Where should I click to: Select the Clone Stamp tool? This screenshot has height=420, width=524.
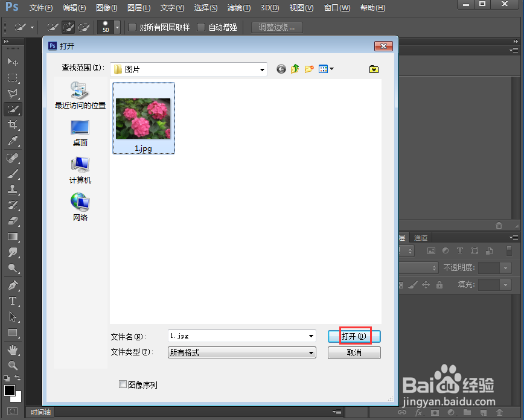coord(13,189)
